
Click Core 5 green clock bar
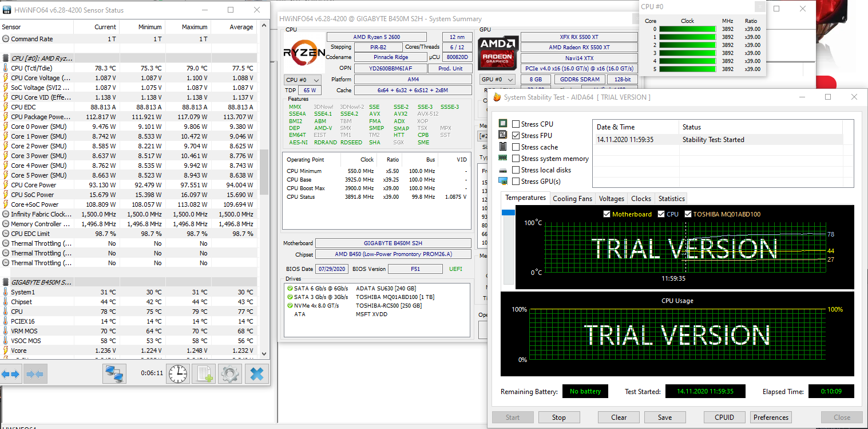click(x=687, y=69)
